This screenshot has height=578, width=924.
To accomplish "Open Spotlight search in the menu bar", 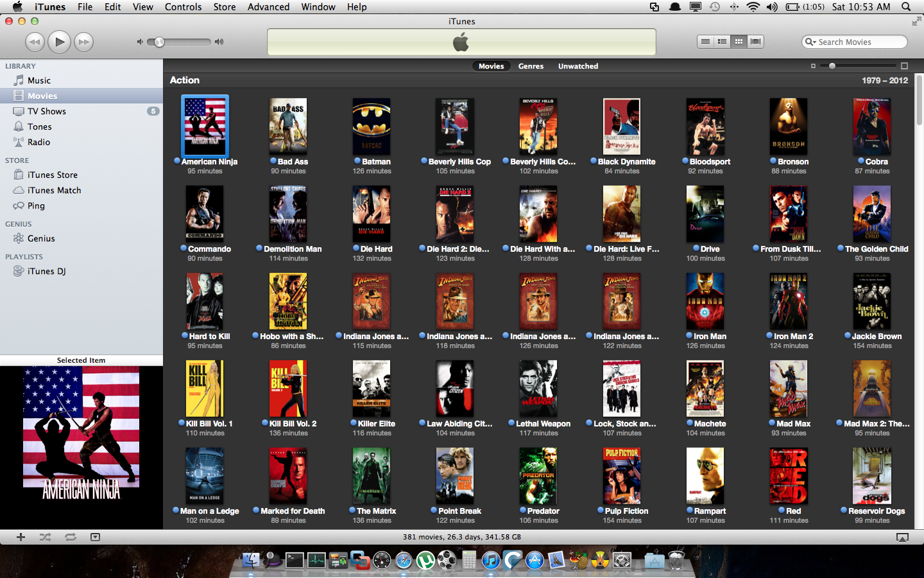I will tap(906, 6).
